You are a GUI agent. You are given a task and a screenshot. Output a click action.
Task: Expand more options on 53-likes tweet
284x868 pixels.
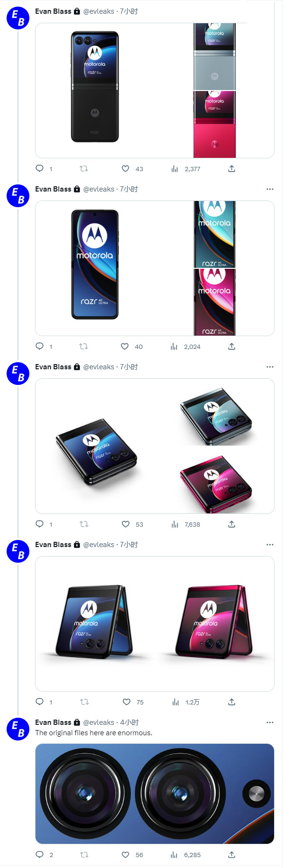270,367
